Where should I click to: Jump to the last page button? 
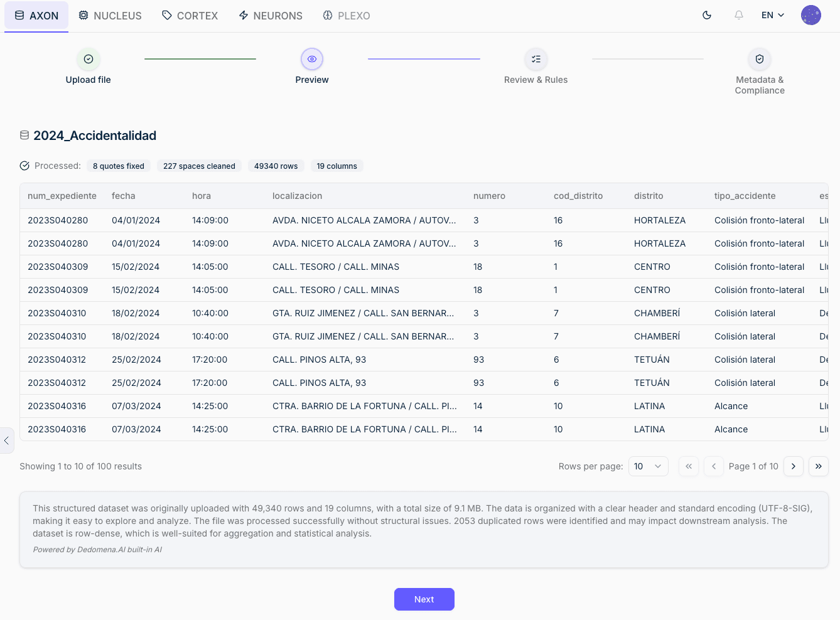click(x=819, y=466)
